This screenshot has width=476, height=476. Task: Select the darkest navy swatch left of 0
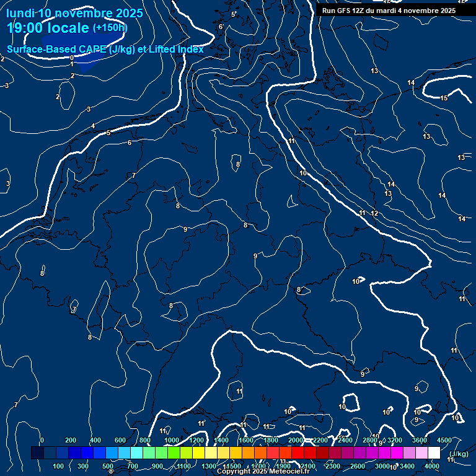click(37, 452)
